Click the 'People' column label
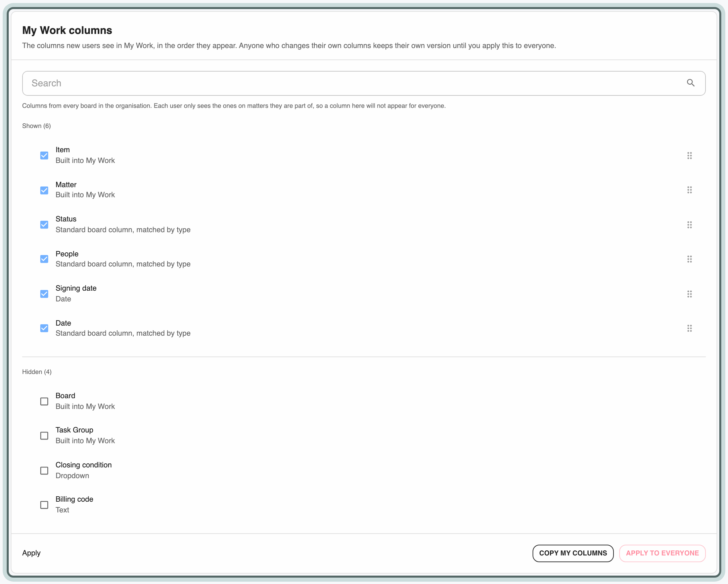 click(x=67, y=254)
